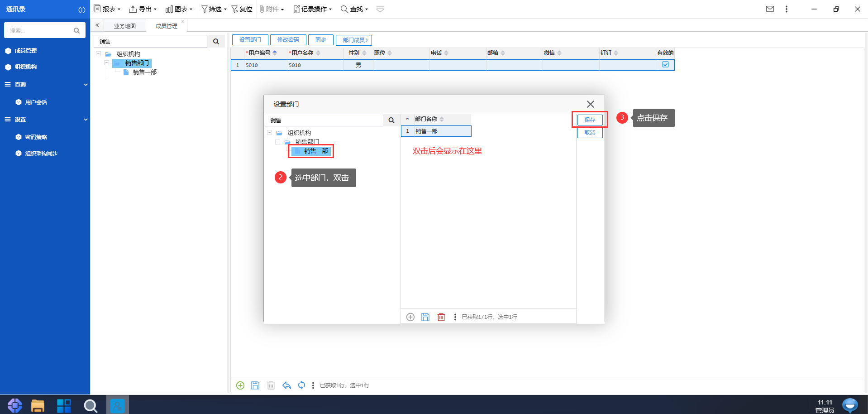Click the save icon in main bottom toolbar

click(x=255, y=385)
